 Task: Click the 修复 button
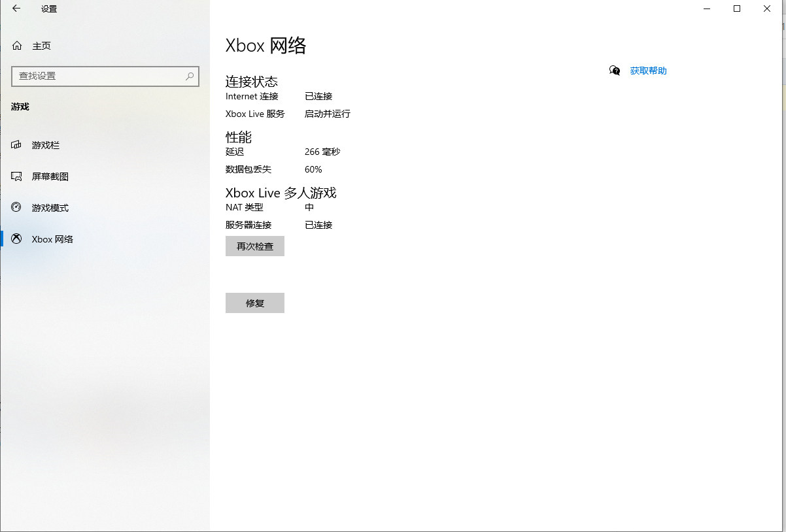255,303
